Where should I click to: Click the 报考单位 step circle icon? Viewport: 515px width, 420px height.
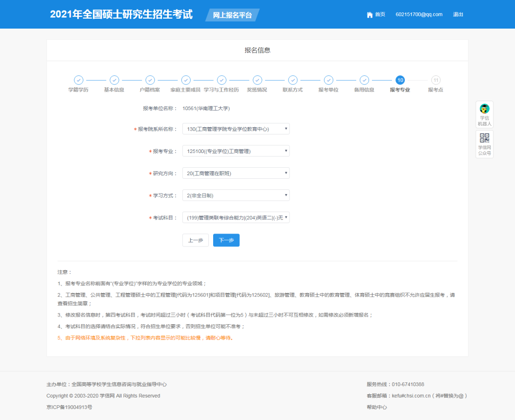[329, 80]
